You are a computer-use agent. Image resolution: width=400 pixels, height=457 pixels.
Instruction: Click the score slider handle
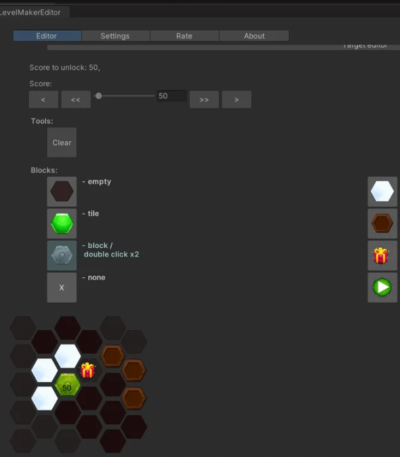click(99, 96)
